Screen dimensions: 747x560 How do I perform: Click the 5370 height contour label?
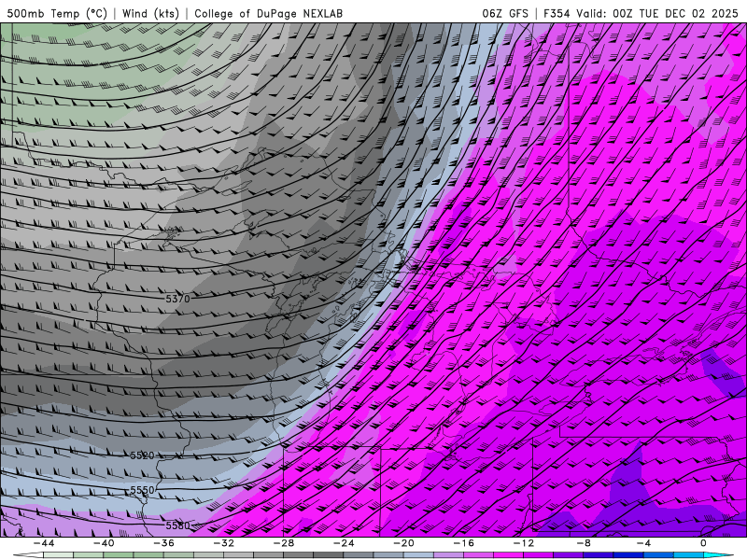pos(177,299)
